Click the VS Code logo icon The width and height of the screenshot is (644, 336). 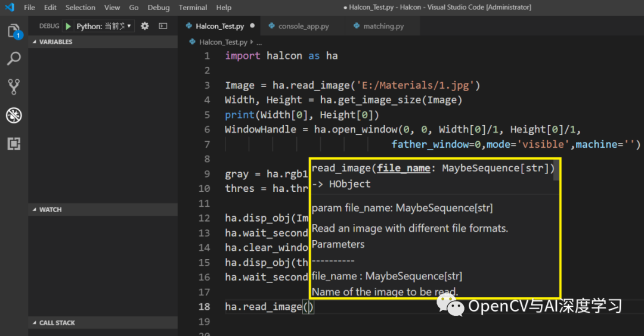pyautogui.click(x=10, y=7)
